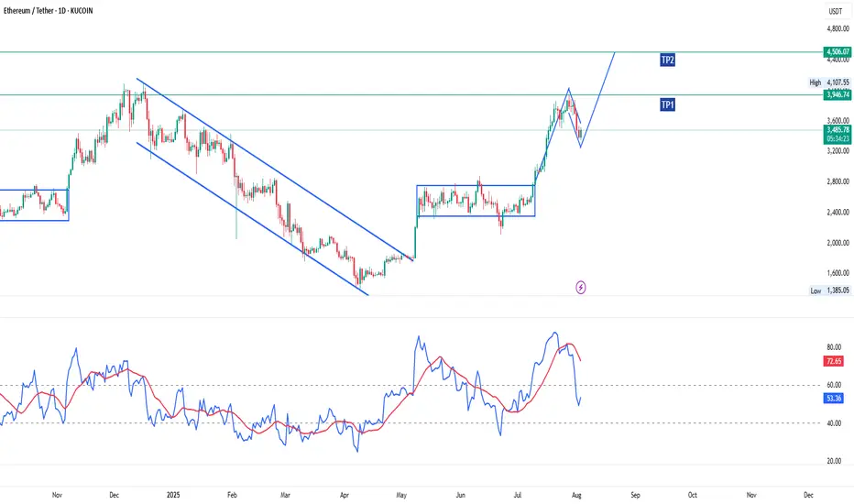Click the 4,800.00 price scale label
This screenshot has width=854, height=504.
pos(838,28)
